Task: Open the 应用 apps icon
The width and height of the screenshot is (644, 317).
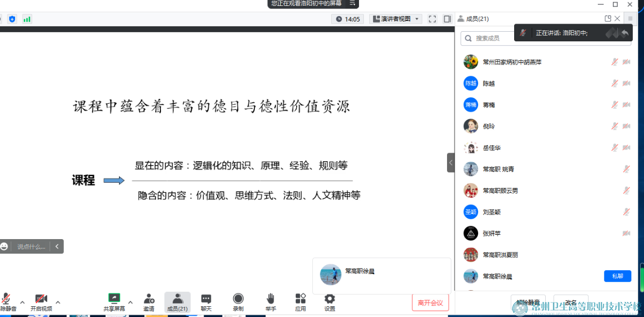Action: 301,299
